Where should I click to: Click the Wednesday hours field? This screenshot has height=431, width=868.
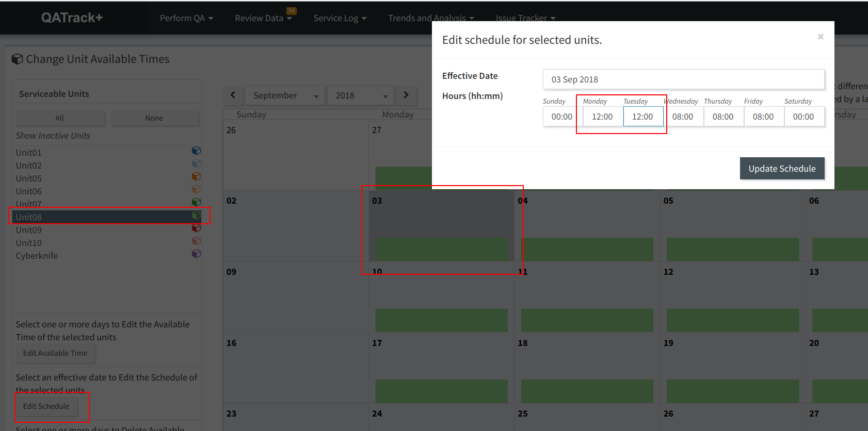click(x=683, y=117)
